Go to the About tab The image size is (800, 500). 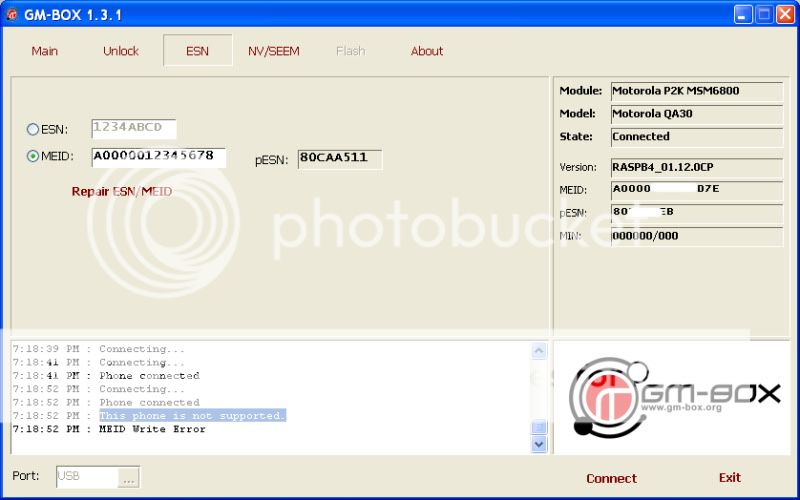click(427, 51)
